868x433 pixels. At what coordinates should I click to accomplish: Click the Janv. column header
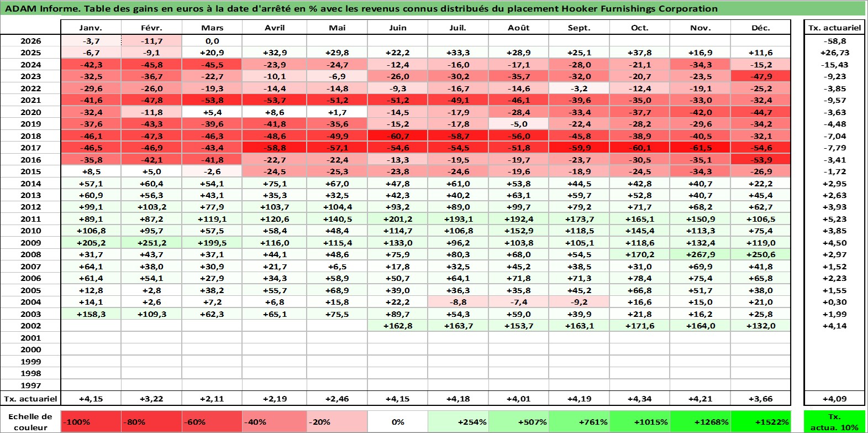coord(91,28)
